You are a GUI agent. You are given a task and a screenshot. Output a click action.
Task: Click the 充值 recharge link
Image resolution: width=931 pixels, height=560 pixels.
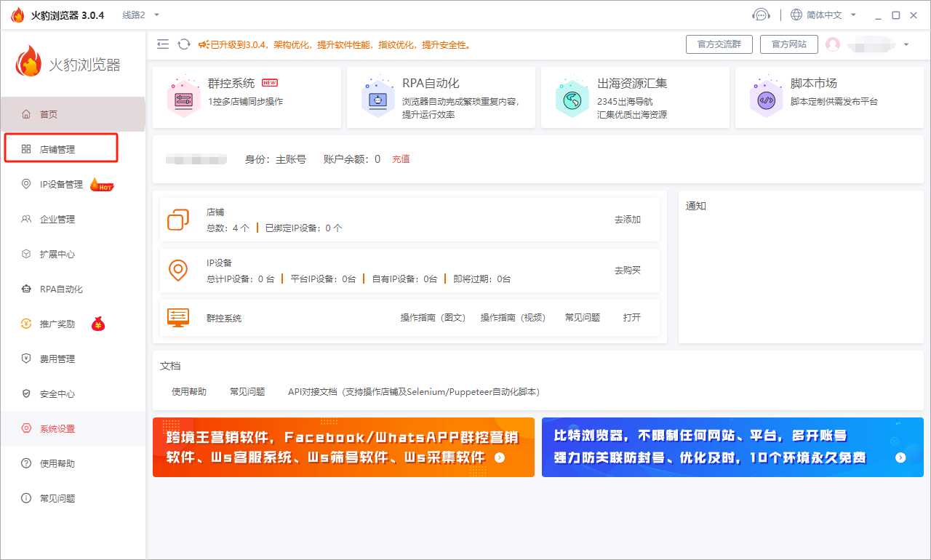[401, 159]
